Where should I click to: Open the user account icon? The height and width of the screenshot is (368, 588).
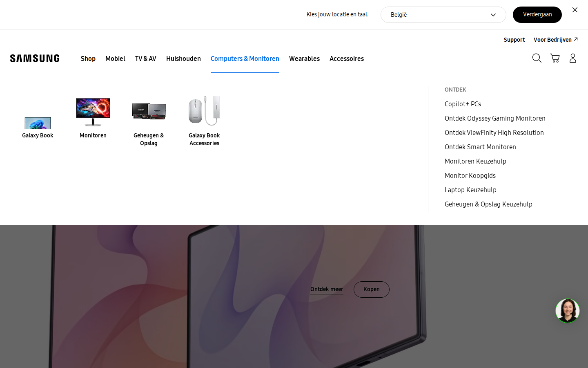pyautogui.click(x=572, y=58)
